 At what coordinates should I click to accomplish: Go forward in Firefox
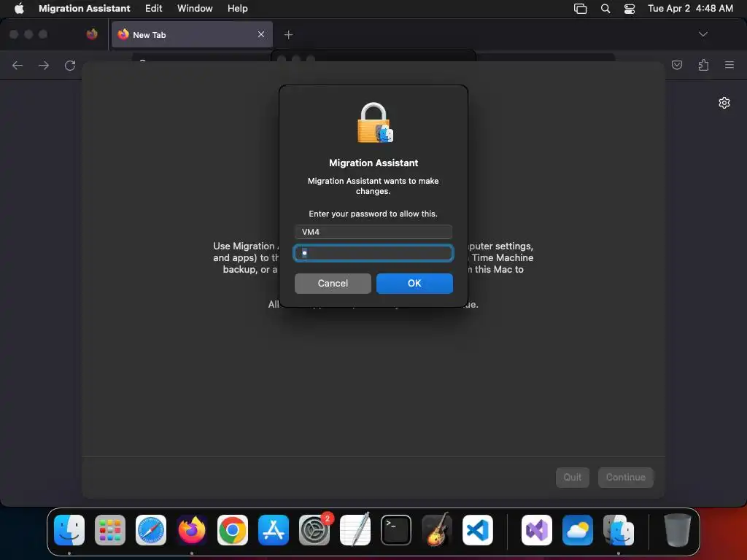(x=44, y=65)
